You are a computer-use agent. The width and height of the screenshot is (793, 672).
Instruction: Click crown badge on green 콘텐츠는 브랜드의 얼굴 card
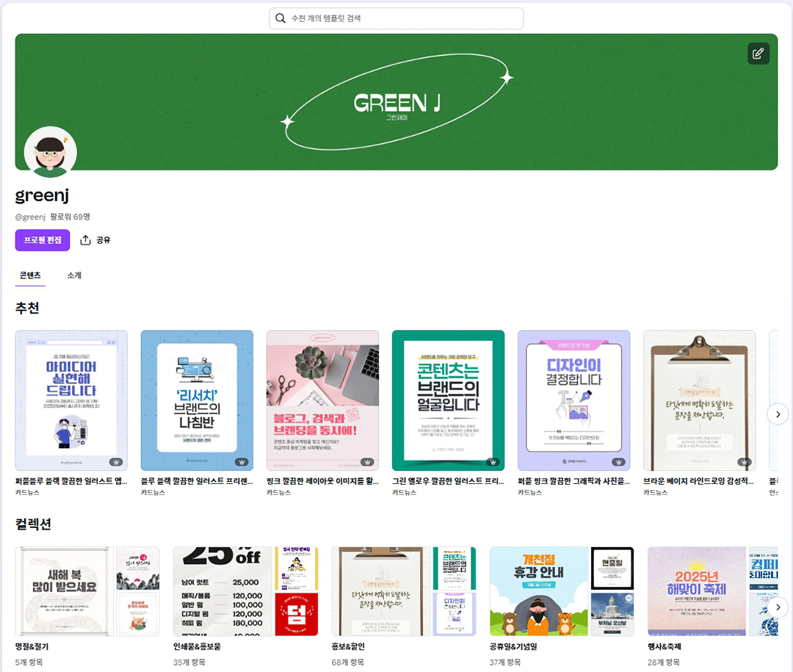pyautogui.click(x=493, y=462)
